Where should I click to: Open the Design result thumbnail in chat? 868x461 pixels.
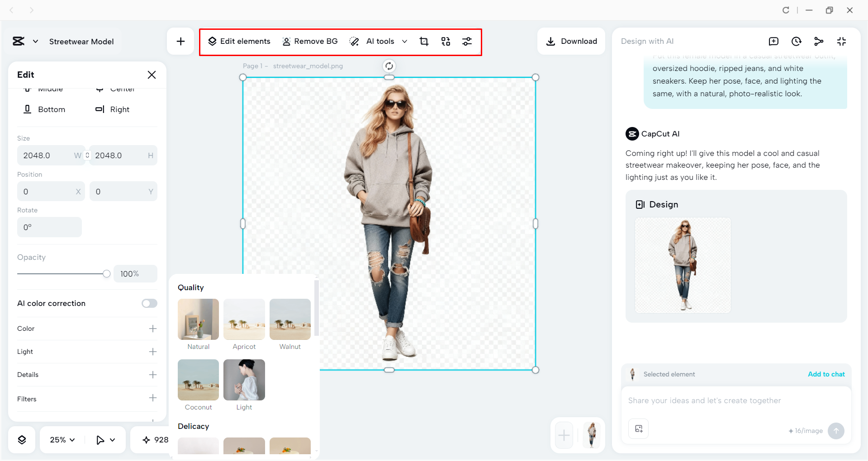point(683,265)
